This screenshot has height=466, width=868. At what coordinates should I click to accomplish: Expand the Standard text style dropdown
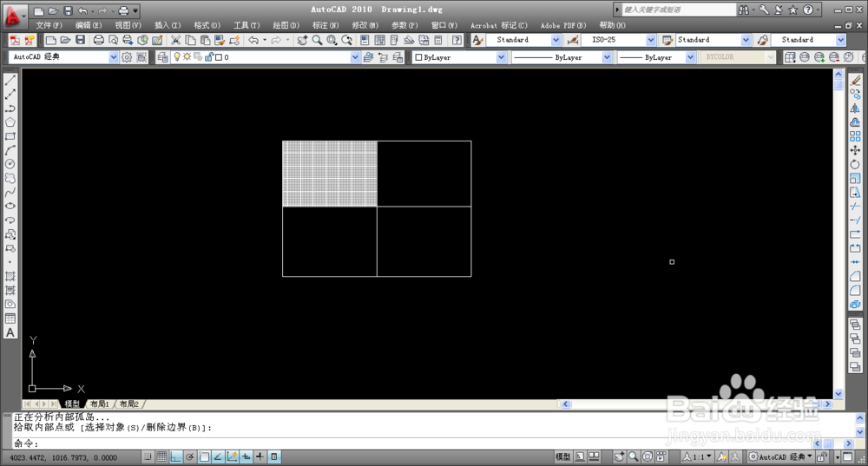pyautogui.click(x=556, y=40)
